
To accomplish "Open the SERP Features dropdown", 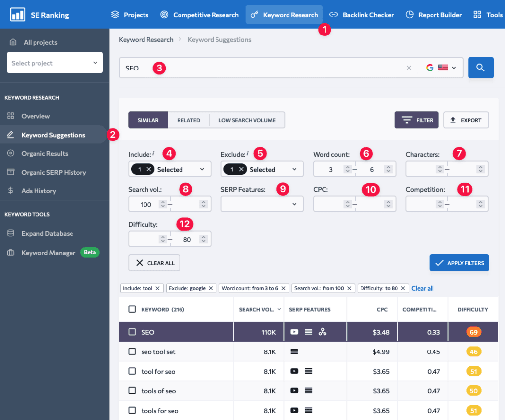I will click(x=262, y=204).
